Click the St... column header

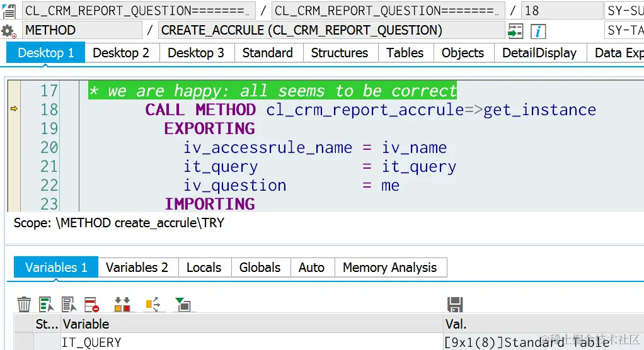point(47,324)
